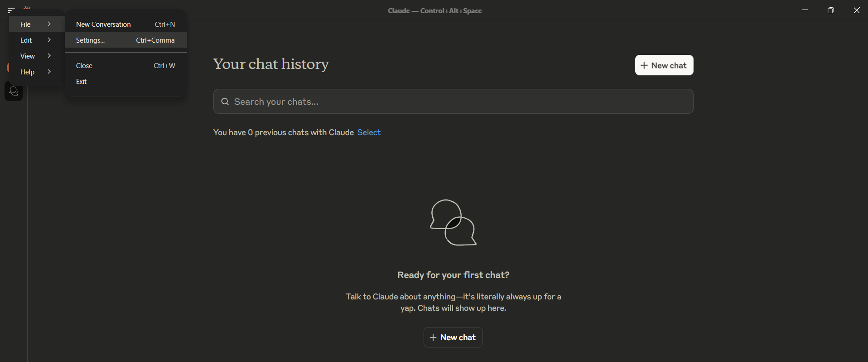Click the 'Ready for your first chat?' text
The width and height of the screenshot is (868, 362).
pyautogui.click(x=453, y=275)
